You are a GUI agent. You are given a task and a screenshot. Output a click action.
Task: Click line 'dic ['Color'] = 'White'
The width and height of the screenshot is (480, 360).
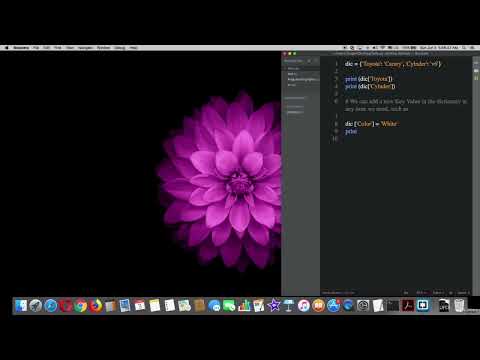coord(372,124)
